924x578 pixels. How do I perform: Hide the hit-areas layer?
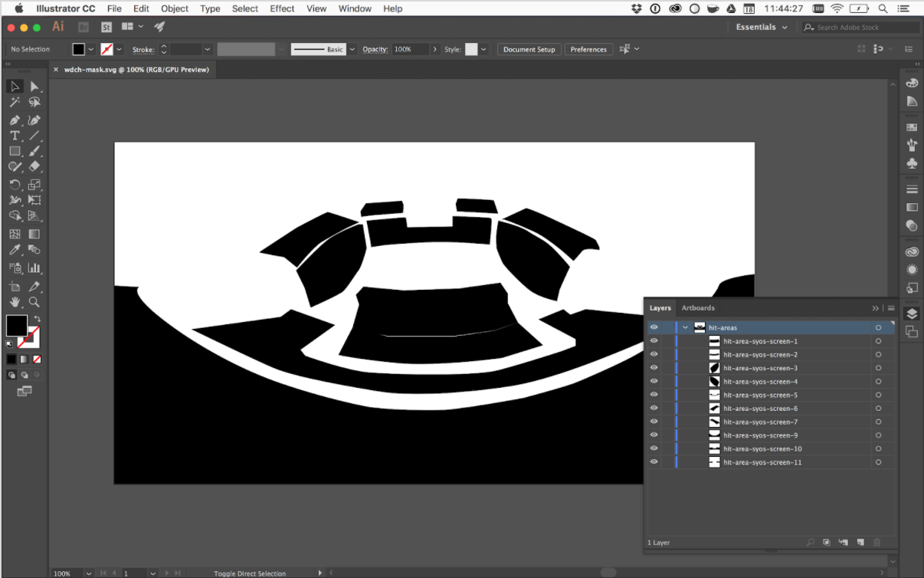pos(654,327)
